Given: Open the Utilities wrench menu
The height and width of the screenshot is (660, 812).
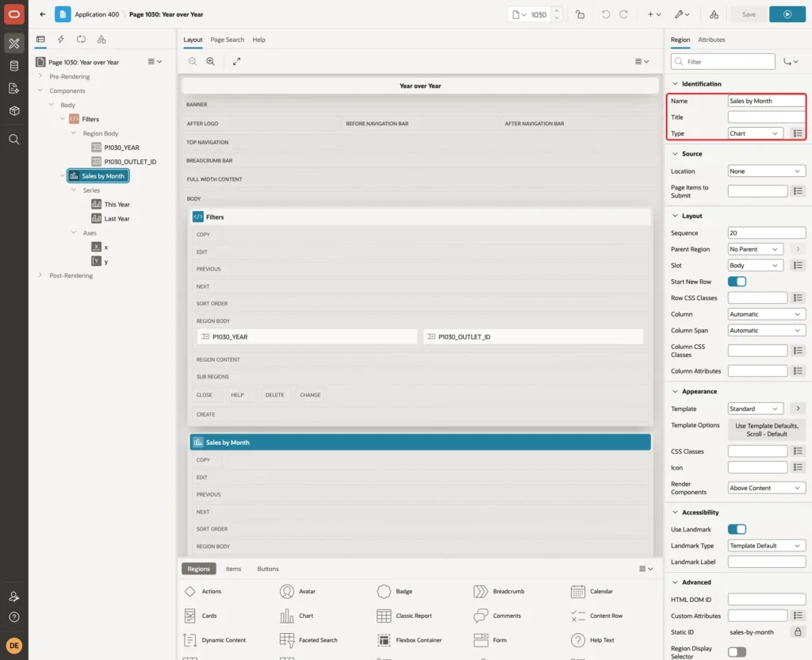Looking at the screenshot, I should [x=682, y=14].
